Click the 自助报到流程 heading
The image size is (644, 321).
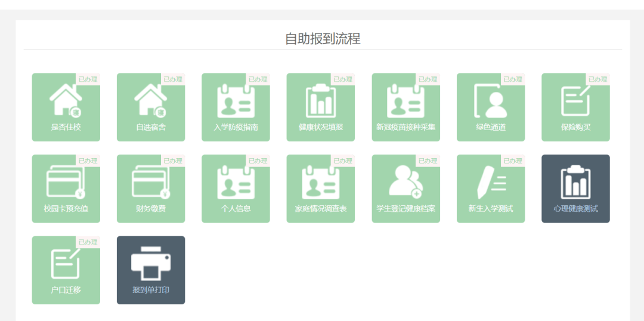(x=323, y=39)
